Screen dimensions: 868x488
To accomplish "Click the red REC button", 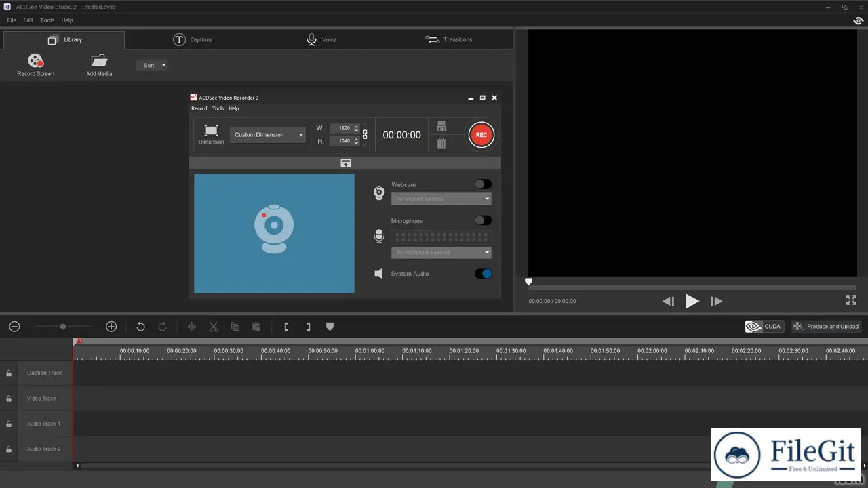I will (x=481, y=135).
